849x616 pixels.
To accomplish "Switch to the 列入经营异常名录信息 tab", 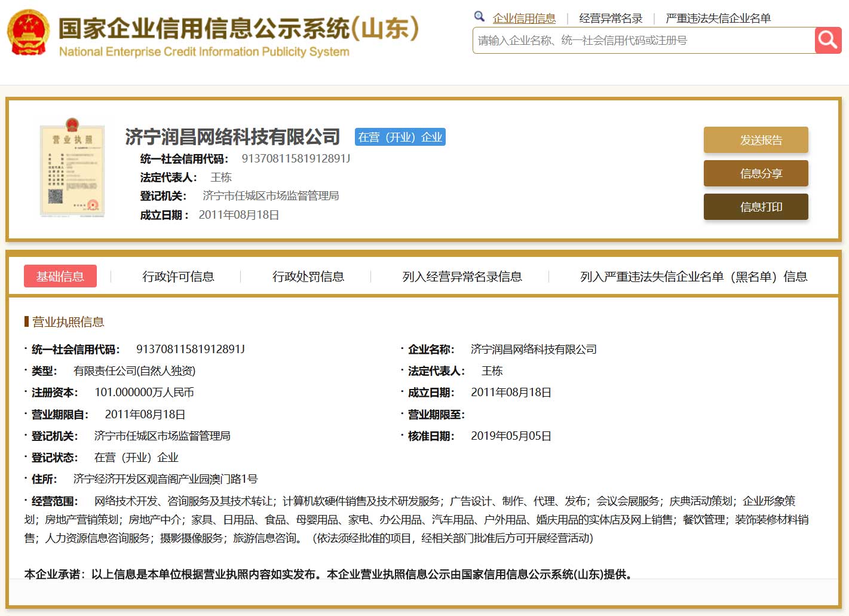I will click(x=462, y=277).
